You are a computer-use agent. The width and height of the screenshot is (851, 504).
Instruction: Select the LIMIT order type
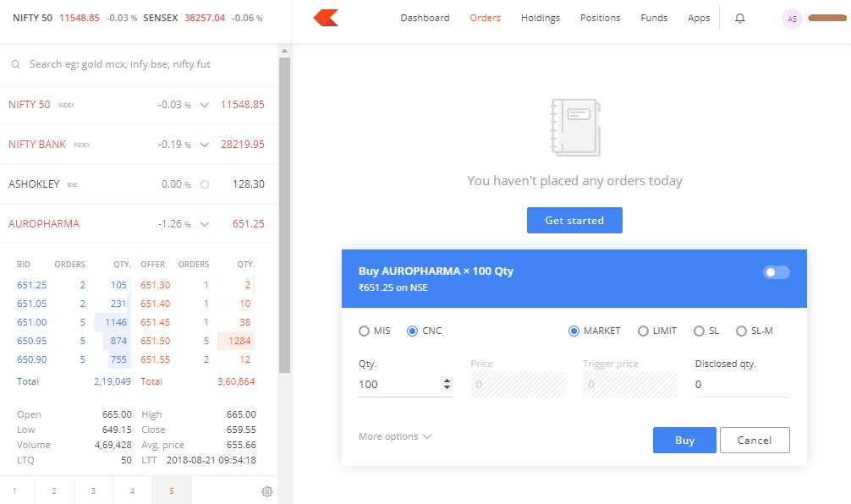(x=643, y=331)
